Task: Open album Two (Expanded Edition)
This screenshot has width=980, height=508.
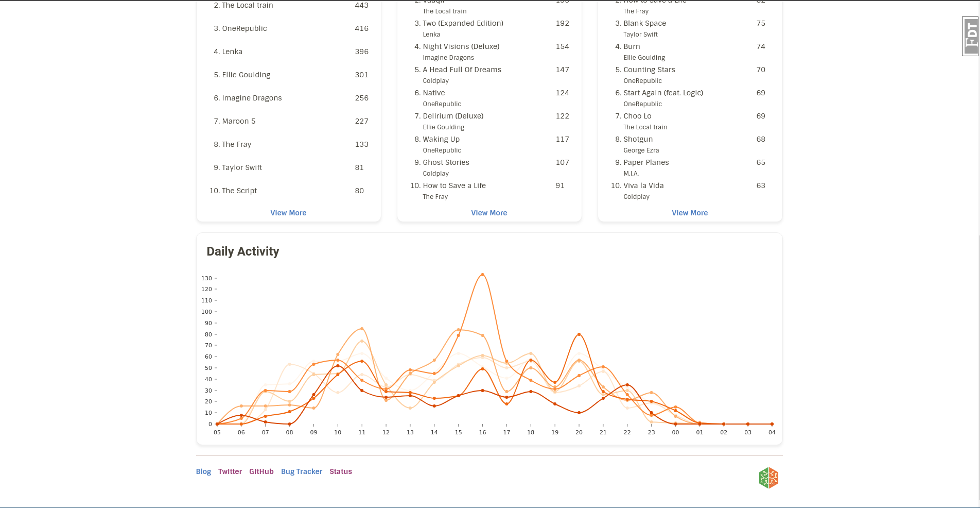Action: coord(463,23)
